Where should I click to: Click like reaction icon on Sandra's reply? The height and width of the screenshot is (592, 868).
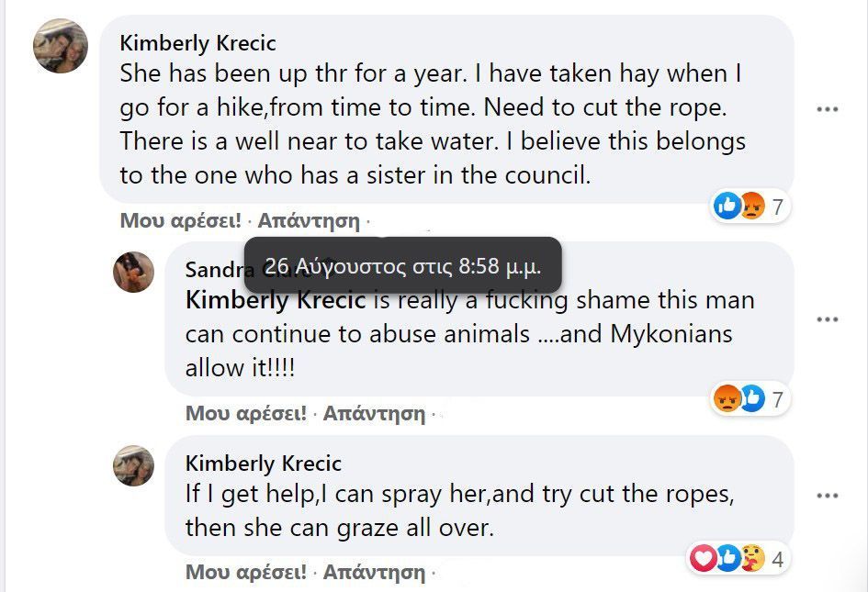(x=751, y=398)
